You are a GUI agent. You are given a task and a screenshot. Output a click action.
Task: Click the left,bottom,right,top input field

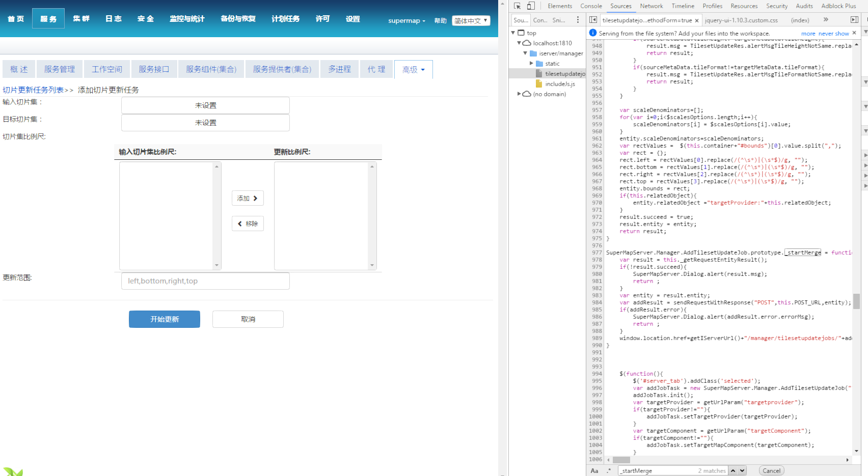click(205, 281)
